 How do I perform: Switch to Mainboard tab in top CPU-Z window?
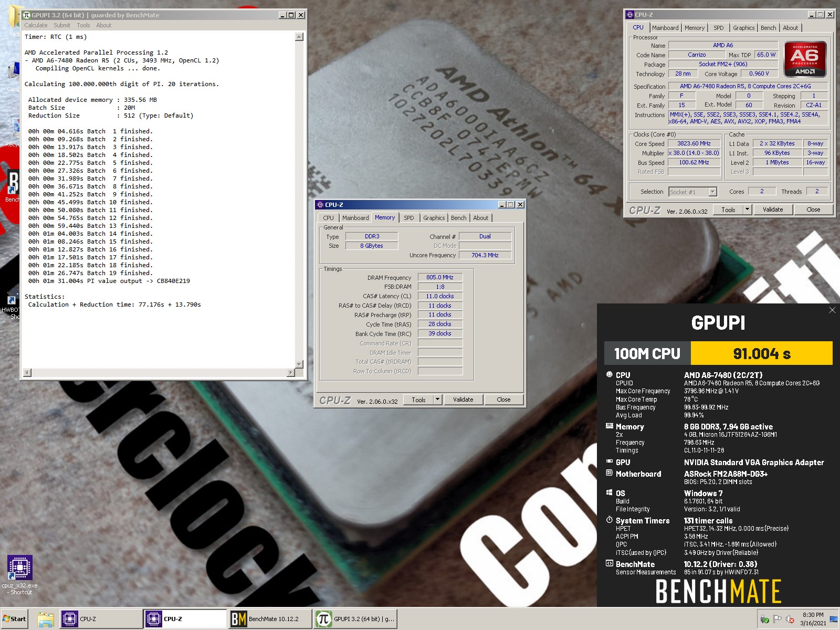pyautogui.click(x=665, y=28)
